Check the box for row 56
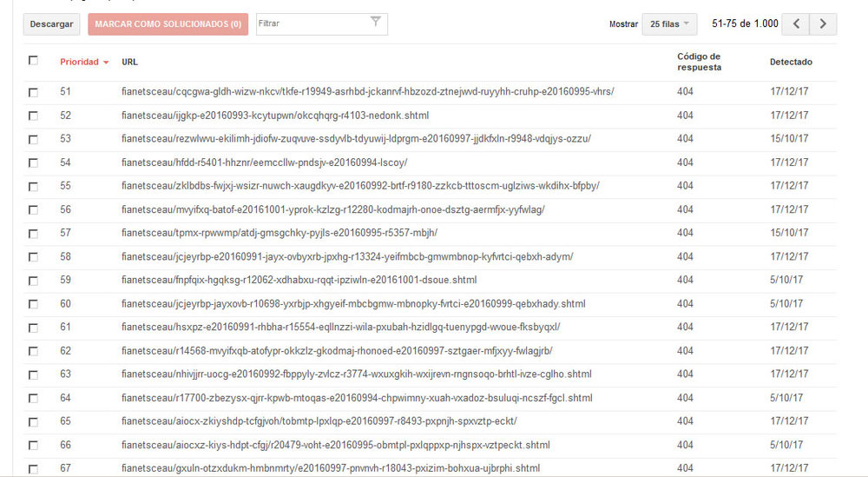 (x=33, y=210)
